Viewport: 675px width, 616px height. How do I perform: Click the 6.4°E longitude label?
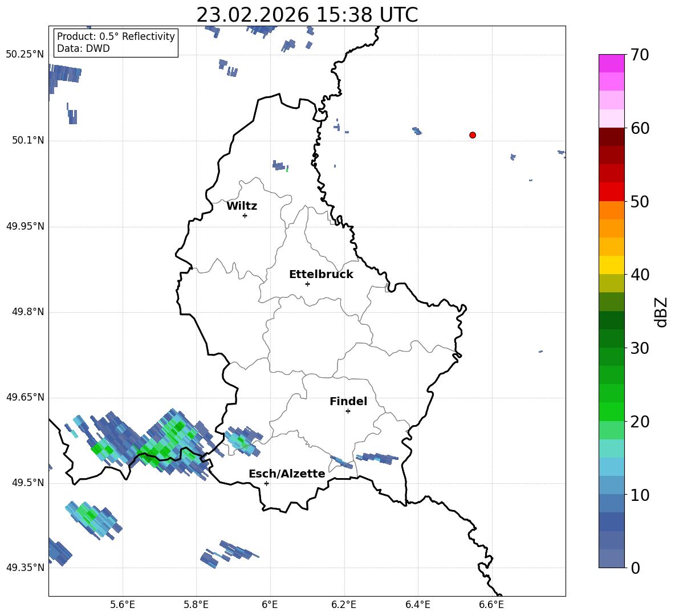coord(417,605)
